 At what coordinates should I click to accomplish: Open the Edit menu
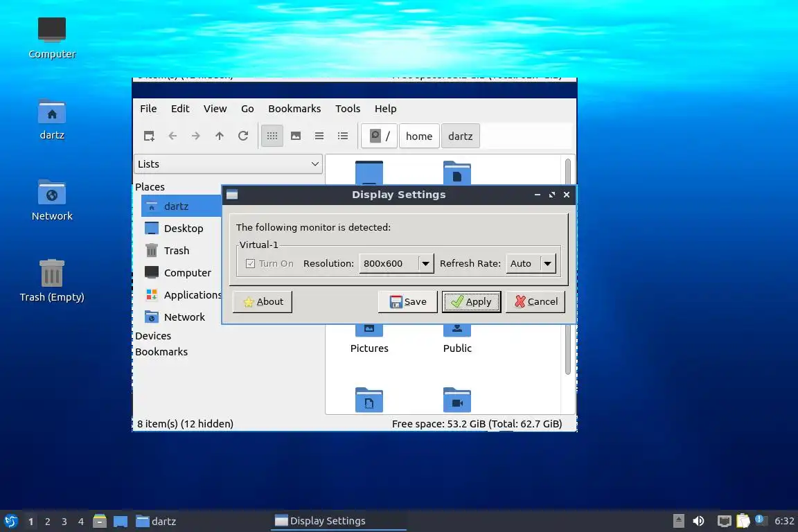coord(180,109)
